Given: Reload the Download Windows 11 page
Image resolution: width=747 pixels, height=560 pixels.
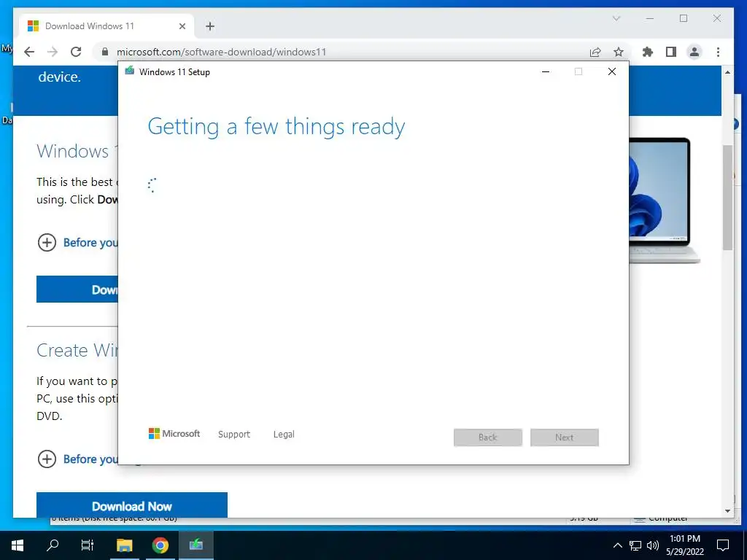Looking at the screenshot, I should 76,52.
